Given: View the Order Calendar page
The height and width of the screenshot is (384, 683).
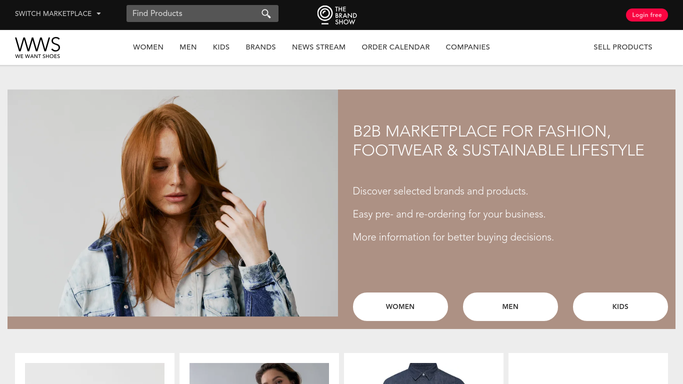Looking at the screenshot, I should (396, 47).
